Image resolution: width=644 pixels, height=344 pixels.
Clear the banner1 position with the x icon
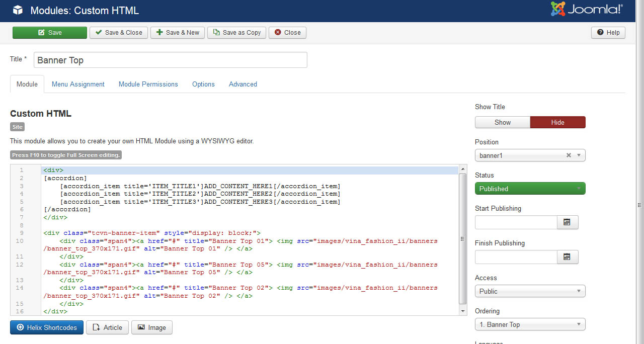569,155
